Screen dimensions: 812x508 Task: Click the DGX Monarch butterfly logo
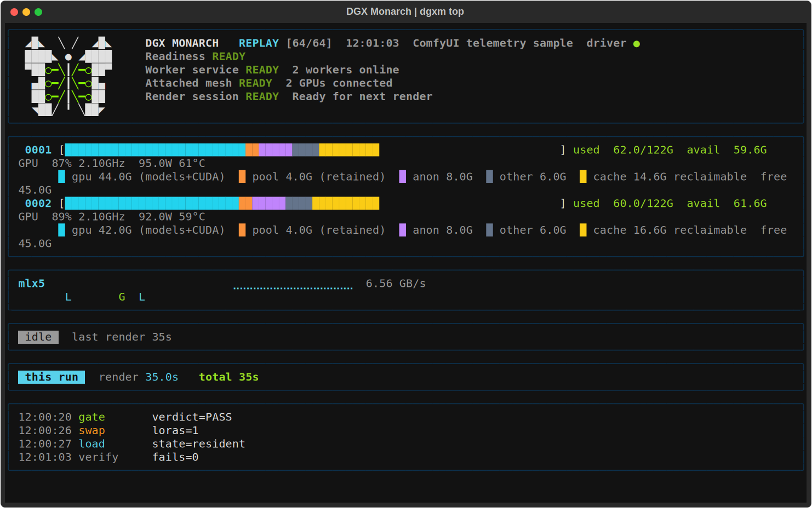click(68, 77)
